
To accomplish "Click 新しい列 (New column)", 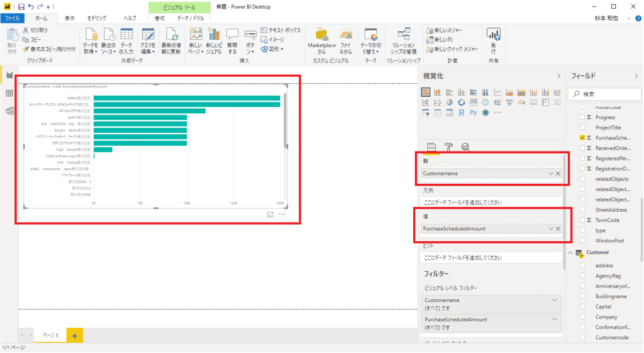I will coord(439,40).
